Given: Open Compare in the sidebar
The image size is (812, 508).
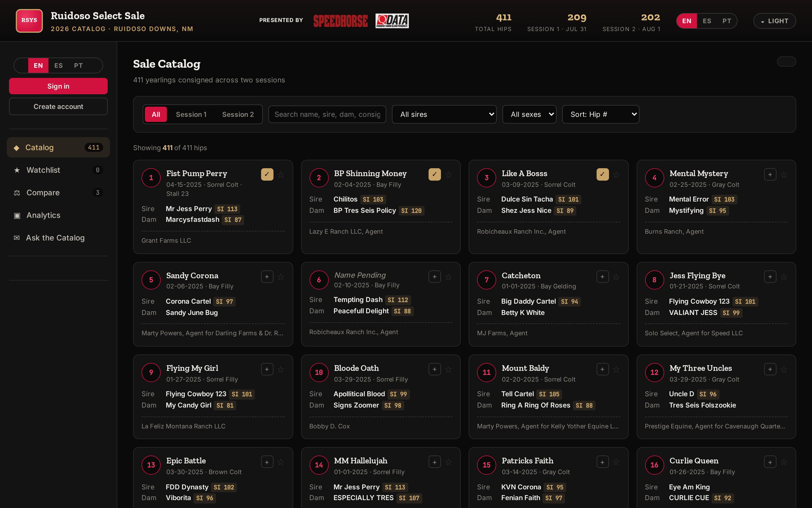Looking at the screenshot, I should (x=58, y=192).
